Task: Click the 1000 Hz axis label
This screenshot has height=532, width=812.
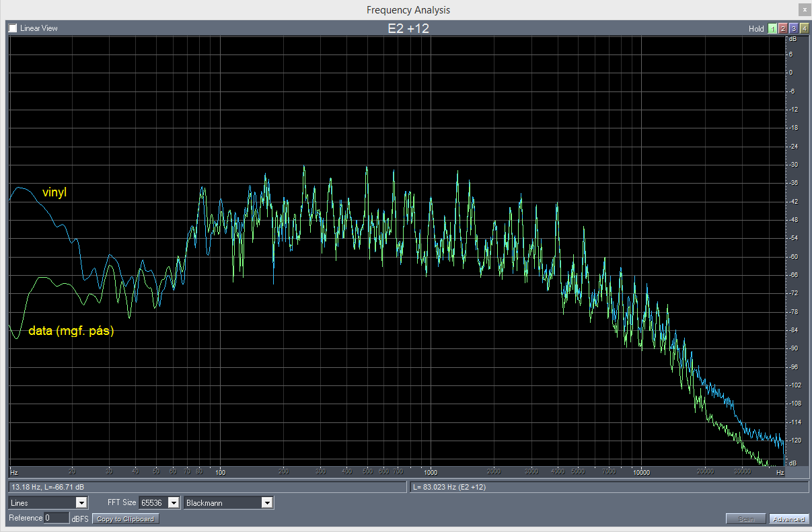Action: [x=431, y=472]
